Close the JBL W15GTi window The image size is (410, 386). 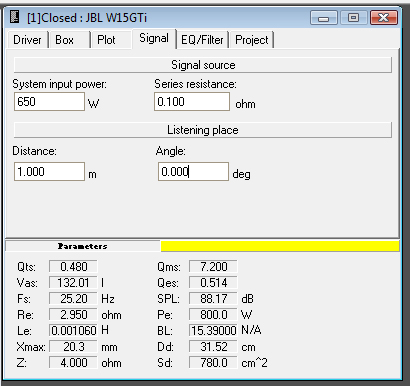(x=384, y=17)
